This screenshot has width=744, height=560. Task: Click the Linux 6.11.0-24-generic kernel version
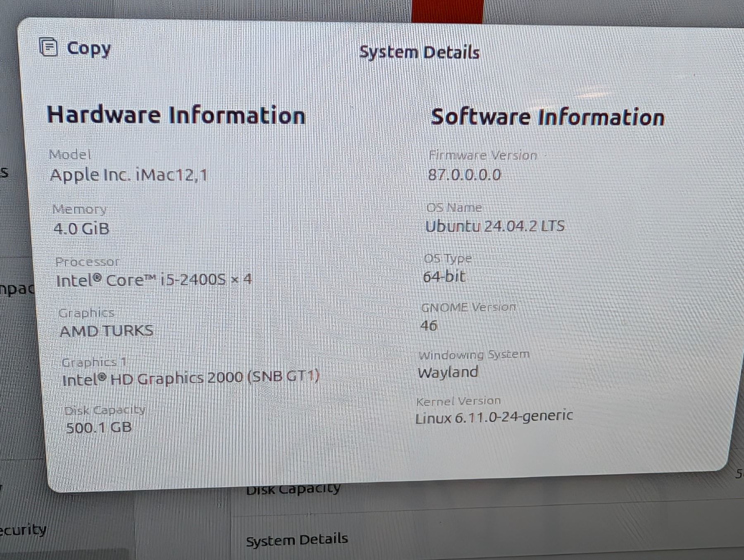494,417
